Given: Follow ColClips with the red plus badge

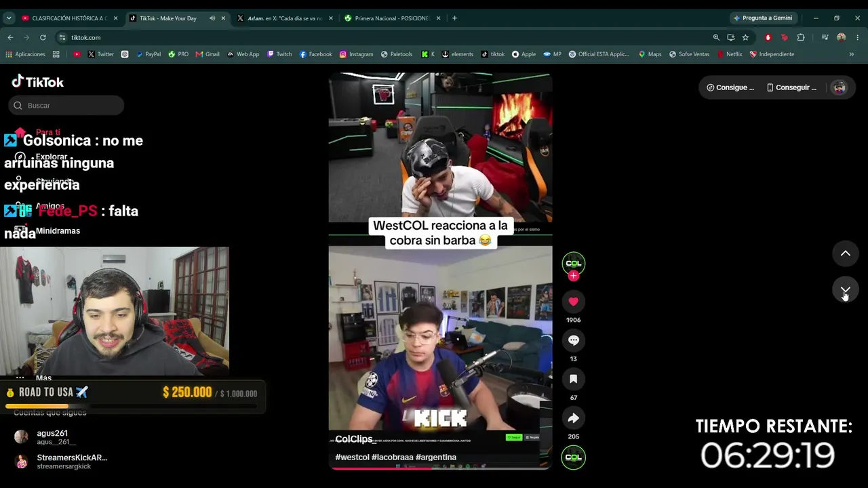Looking at the screenshot, I should click(573, 276).
